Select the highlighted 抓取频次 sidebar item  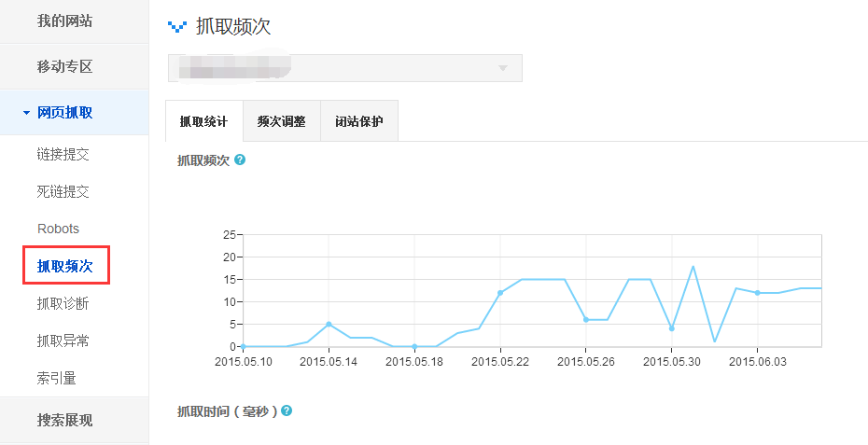pos(65,266)
